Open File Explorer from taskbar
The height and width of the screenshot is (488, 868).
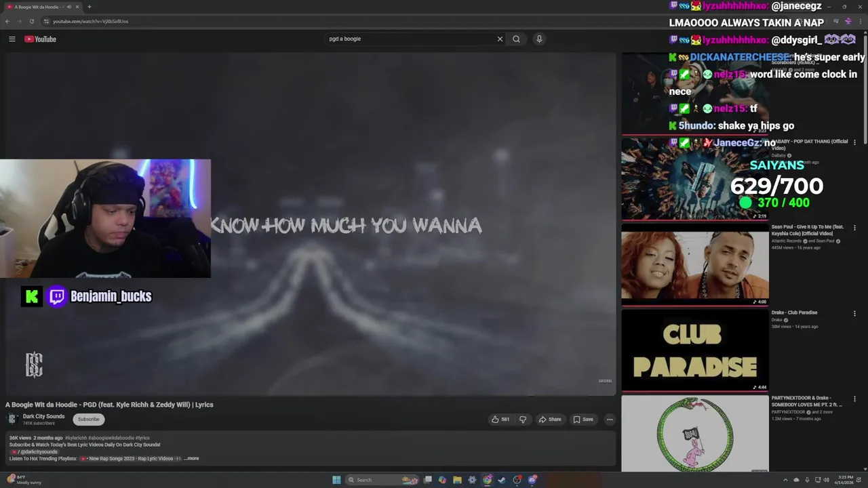[x=457, y=480]
